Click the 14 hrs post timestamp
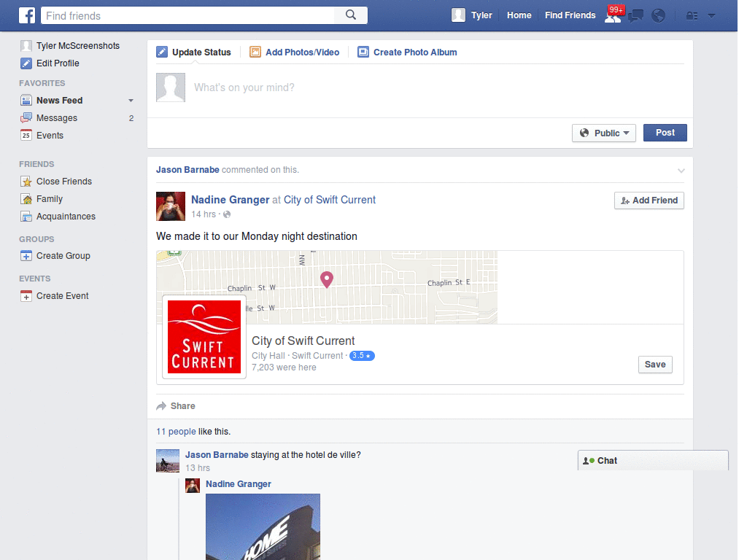This screenshot has width=747, height=560. (x=204, y=214)
